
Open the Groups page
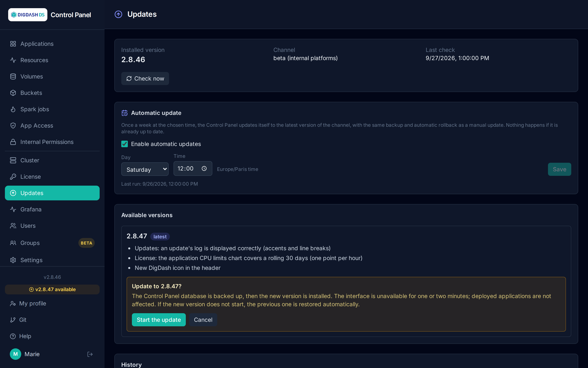pyautogui.click(x=52, y=243)
